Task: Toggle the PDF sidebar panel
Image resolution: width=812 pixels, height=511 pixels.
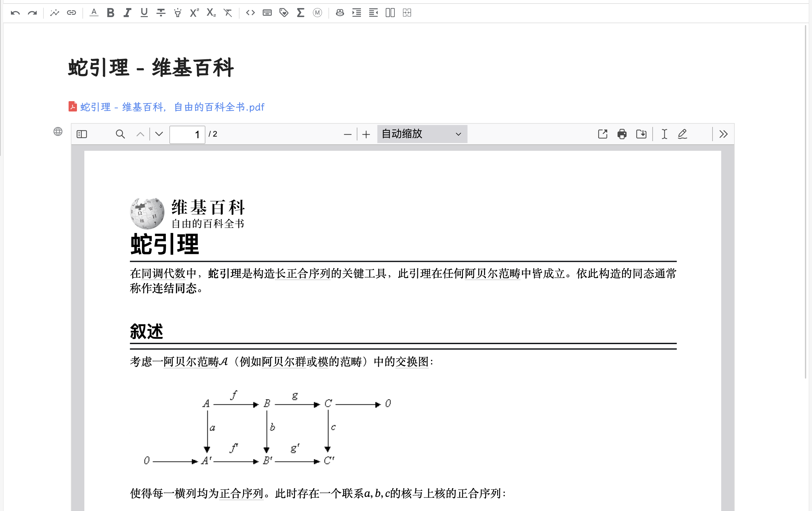Action: (81, 134)
